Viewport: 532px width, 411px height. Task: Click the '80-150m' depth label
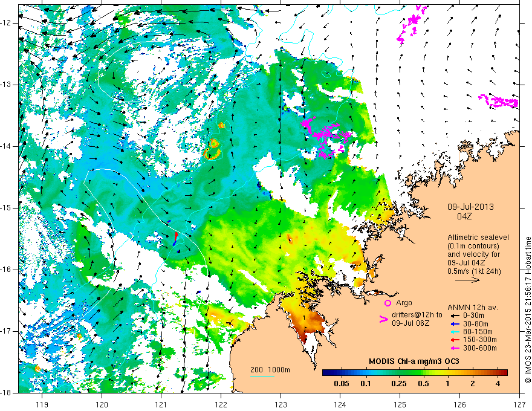pos(478,332)
